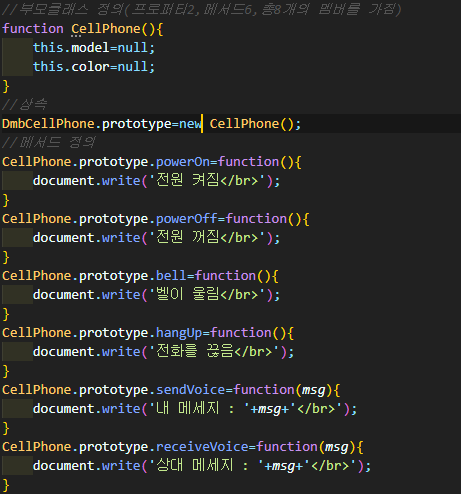Click the 'DmbCellPhone' identifier
This screenshot has width=461, height=494.
[x=48, y=124]
